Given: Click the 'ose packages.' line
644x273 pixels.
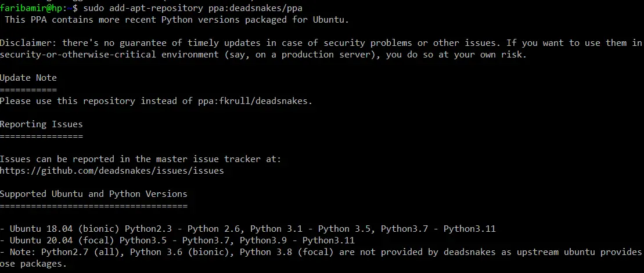Looking at the screenshot, I should 33,264.
